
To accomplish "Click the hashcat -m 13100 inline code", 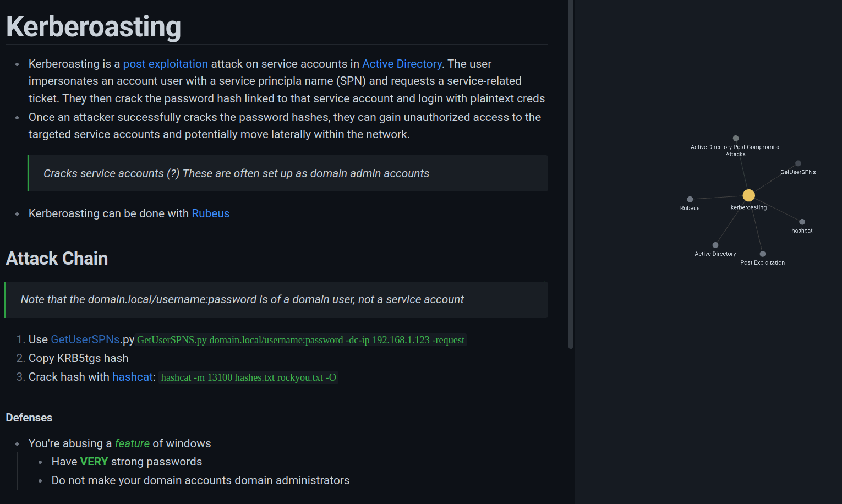I will tap(248, 377).
